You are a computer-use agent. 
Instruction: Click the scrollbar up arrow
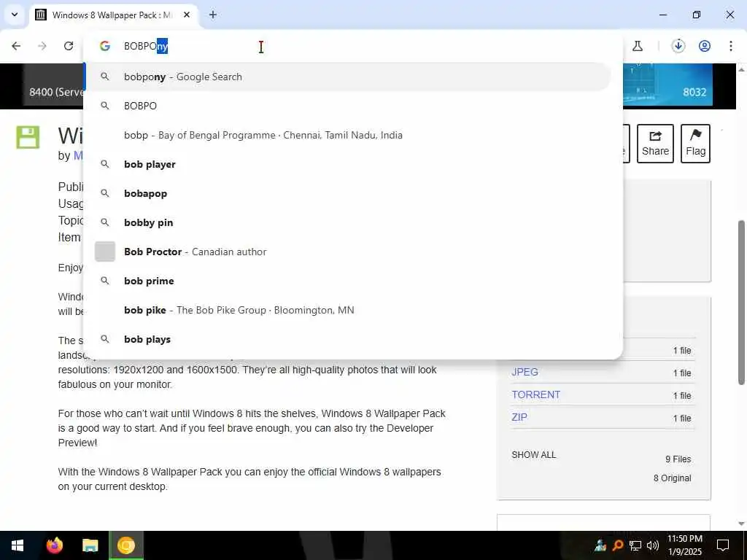(x=742, y=69)
